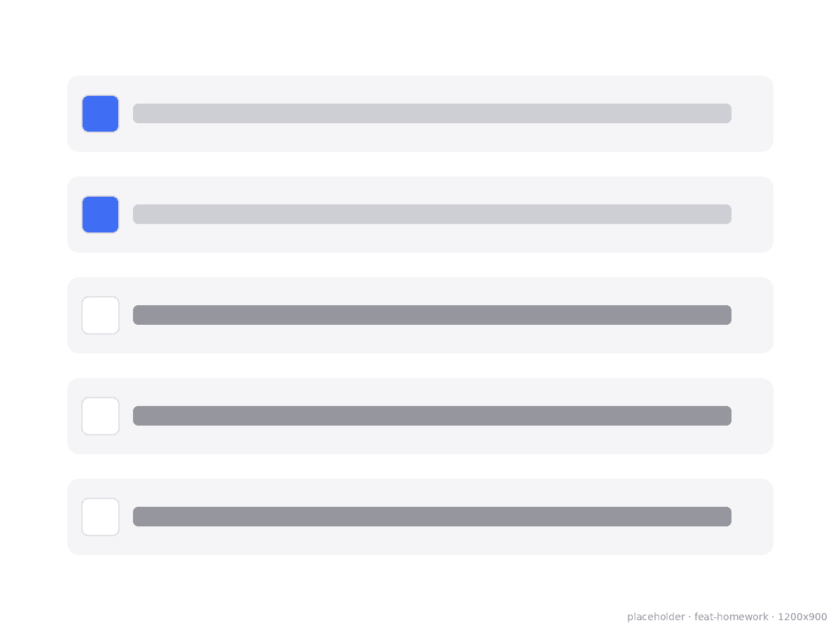Uncheck the blue checkbox in the first row
This screenshot has height=630, width=840.
tap(100, 113)
